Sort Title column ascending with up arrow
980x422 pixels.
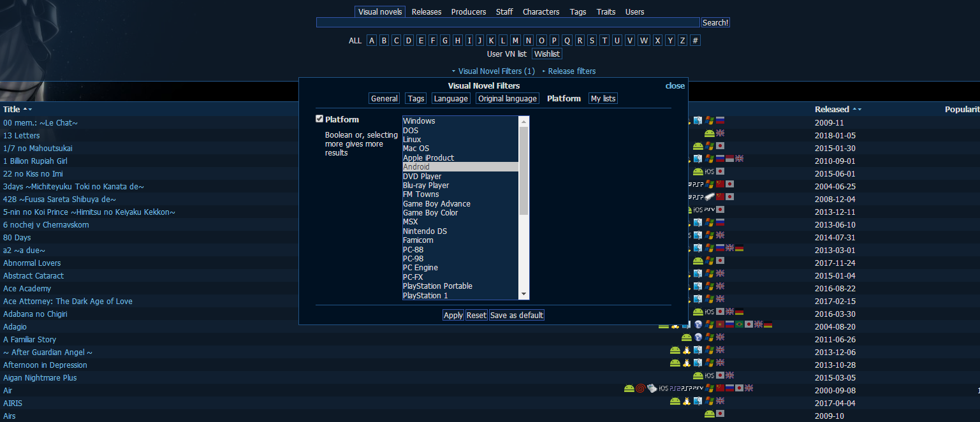(x=25, y=110)
